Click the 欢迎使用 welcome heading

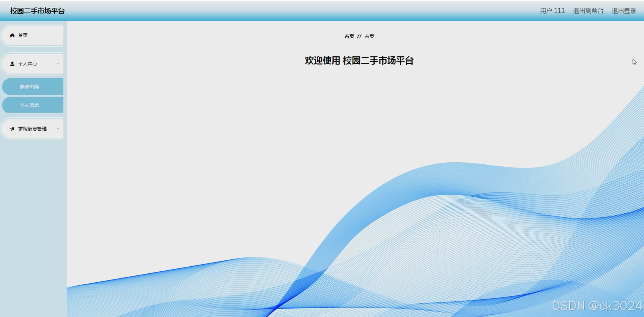tap(359, 60)
